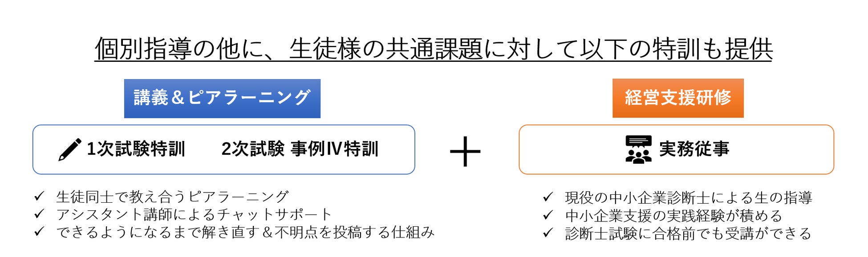The height and width of the screenshot is (257, 868).
Task: Click the checkmark beside 診断士試験に合格前でも受講
Action: pos(548,233)
